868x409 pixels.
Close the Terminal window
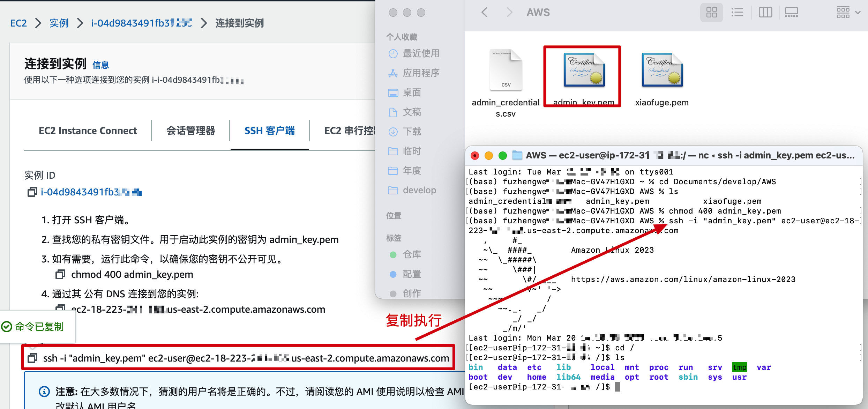475,156
